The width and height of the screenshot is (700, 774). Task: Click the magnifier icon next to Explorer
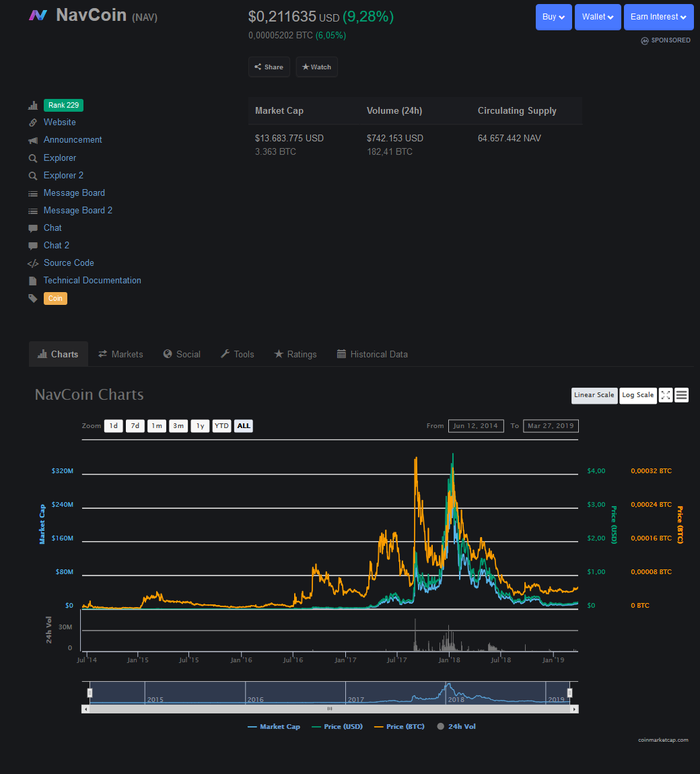pyautogui.click(x=33, y=158)
